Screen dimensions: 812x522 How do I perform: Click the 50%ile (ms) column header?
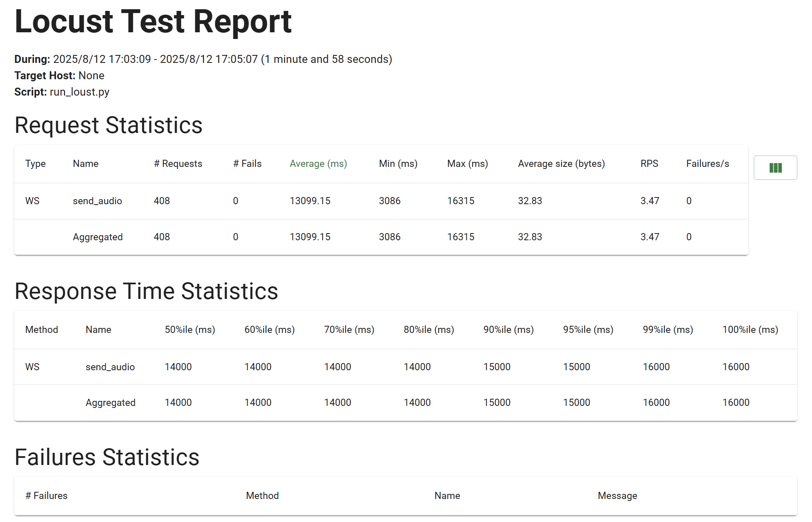tap(189, 330)
